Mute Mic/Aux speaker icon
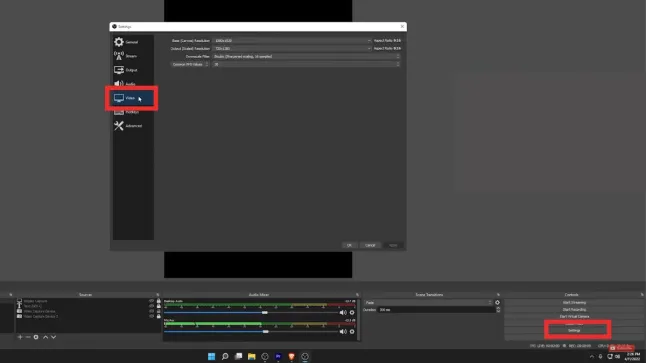Screen dimensions: 646x363 pyautogui.click(x=343, y=332)
